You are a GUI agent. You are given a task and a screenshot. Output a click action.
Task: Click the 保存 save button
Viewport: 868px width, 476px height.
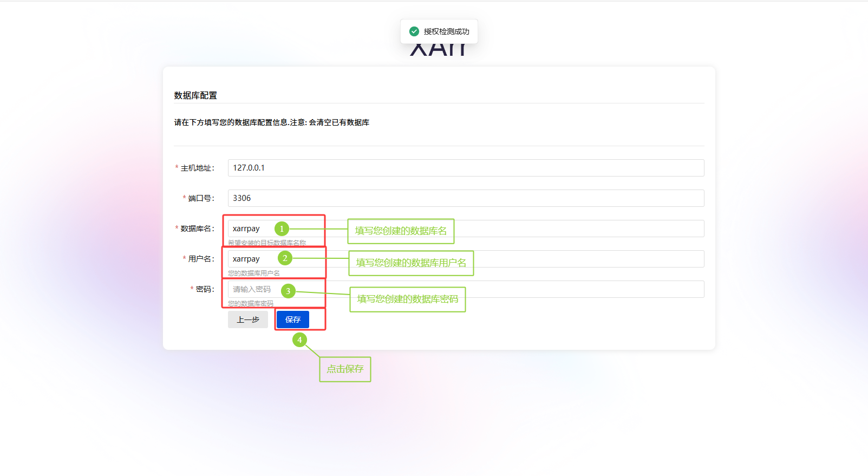pyautogui.click(x=292, y=319)
